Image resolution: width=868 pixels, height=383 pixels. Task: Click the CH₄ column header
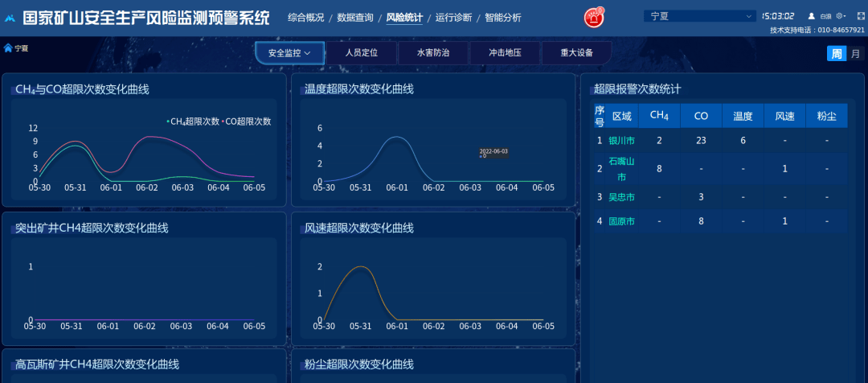click(659, 116)
